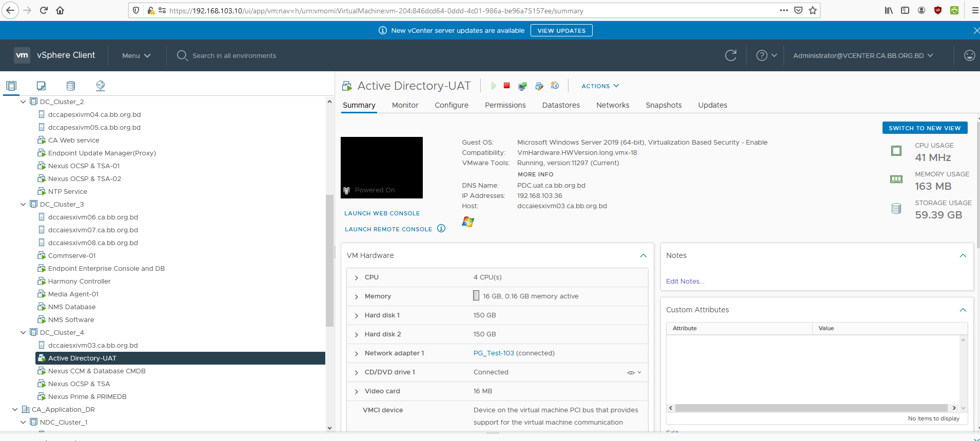980x441 pixels.
Task: Select Harmony Controller VM in tree
Action: 80,281
